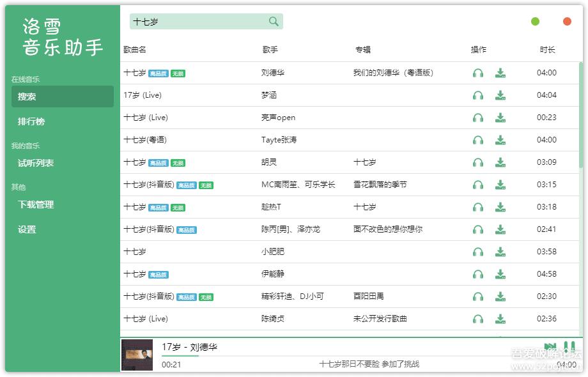This screenshot has width=588, height=377.
Task: Open 下载管理 download manager
Action: tap(36, 204)
